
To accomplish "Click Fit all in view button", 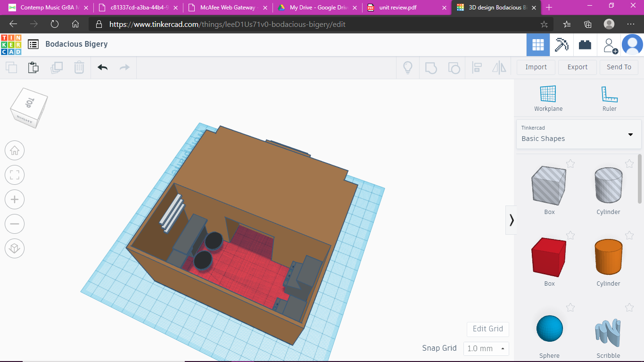I will (x=15, y=175).
